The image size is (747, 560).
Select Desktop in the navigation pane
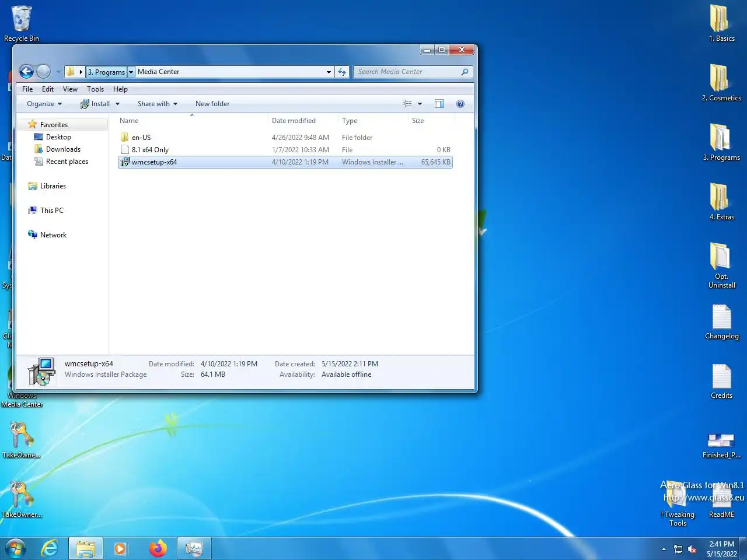pyautogui.click(x=58, y=137)
